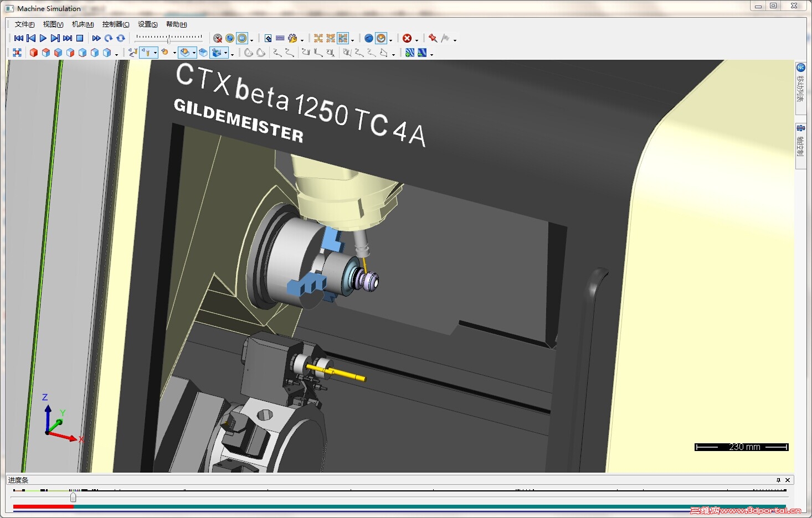Select the third cube view icon
The image size is (812, 518).
[58, 53]
